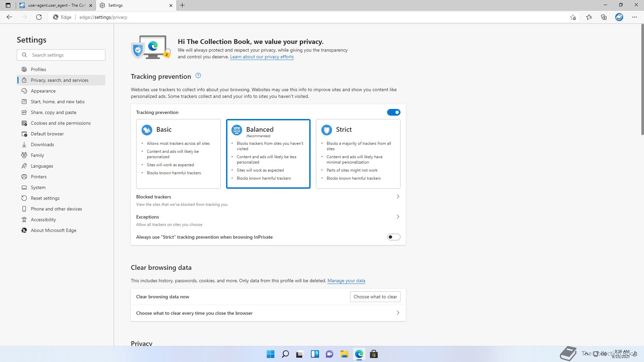Click the back navigation arrow

pos(9,17)
